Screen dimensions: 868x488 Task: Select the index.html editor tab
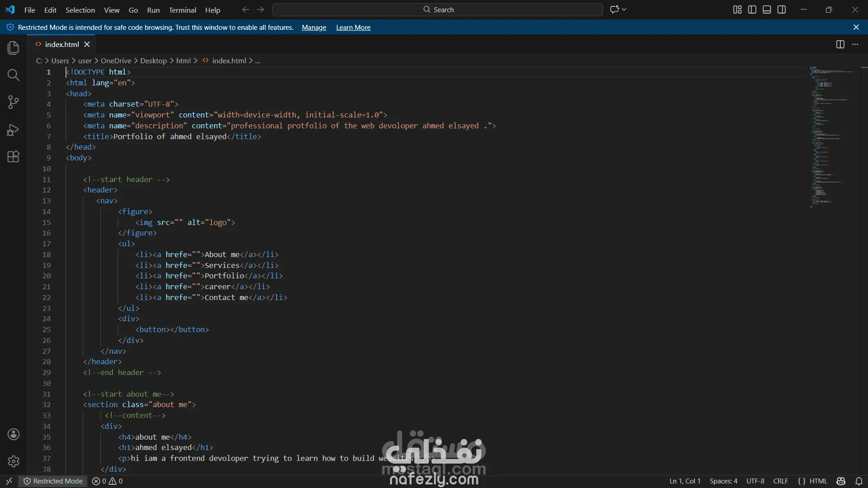click(x=61, y=44)
